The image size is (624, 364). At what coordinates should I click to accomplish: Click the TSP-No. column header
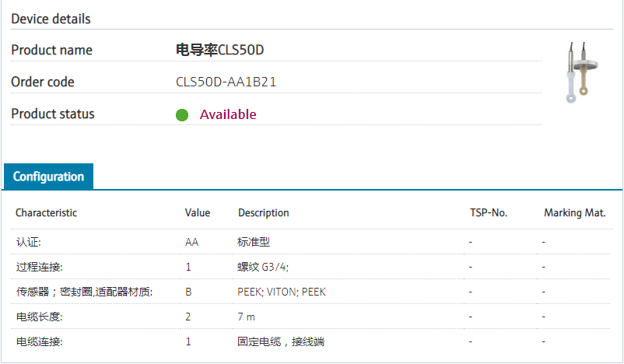[x=489, y=212]
